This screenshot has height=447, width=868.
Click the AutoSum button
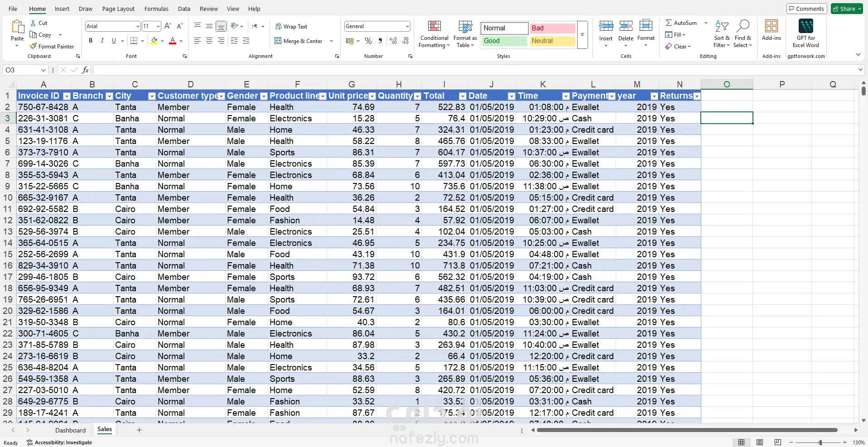tap(681, 23)
